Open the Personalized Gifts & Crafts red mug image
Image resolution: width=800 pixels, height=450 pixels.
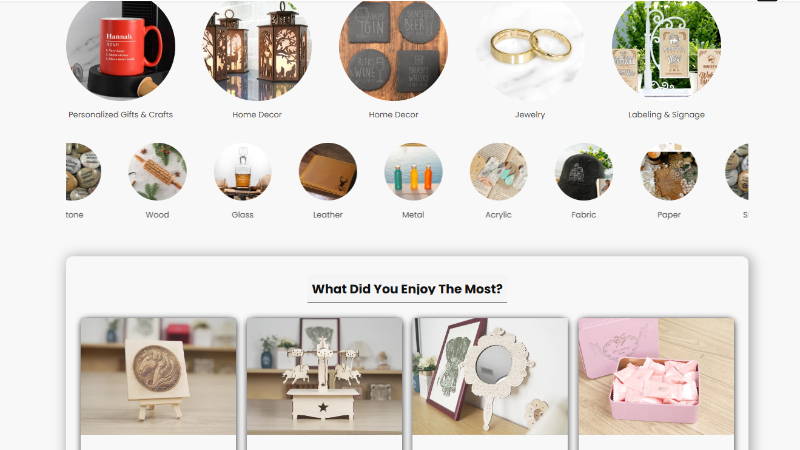pyautogui.click(x=120, y=49)
